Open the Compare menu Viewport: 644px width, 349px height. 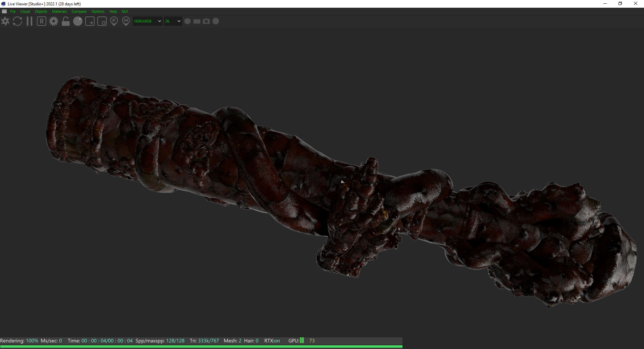(79, 11)
